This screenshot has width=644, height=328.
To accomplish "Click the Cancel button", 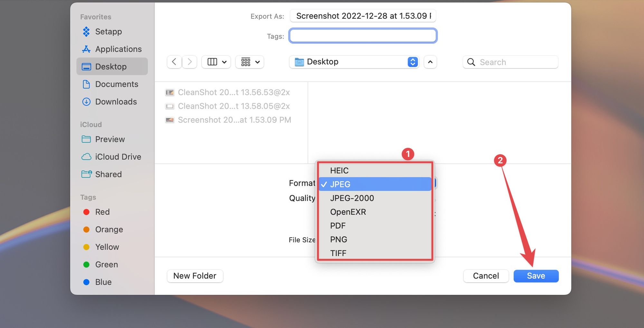I will point(486,276).
